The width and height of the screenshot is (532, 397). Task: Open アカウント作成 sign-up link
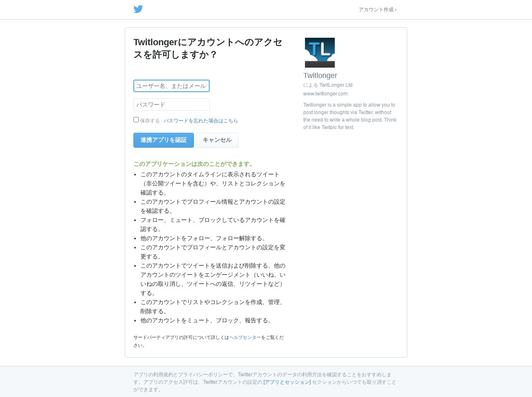(x=377, y=10)
